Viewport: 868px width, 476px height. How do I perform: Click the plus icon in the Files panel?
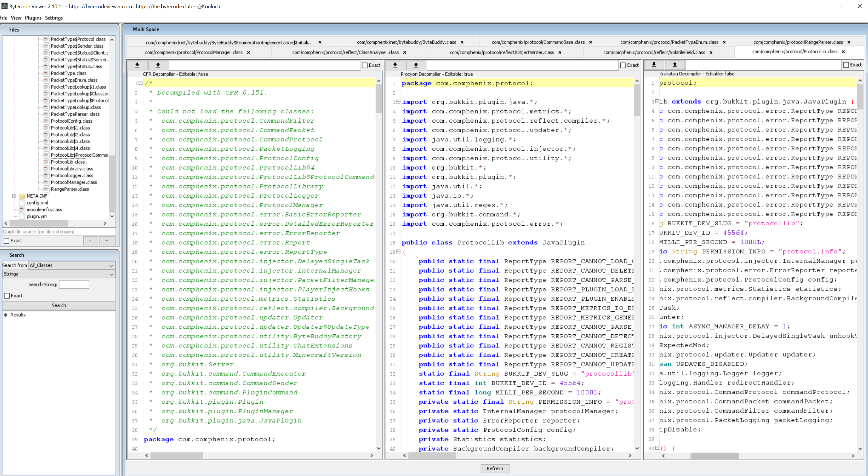tap(107, 241)
